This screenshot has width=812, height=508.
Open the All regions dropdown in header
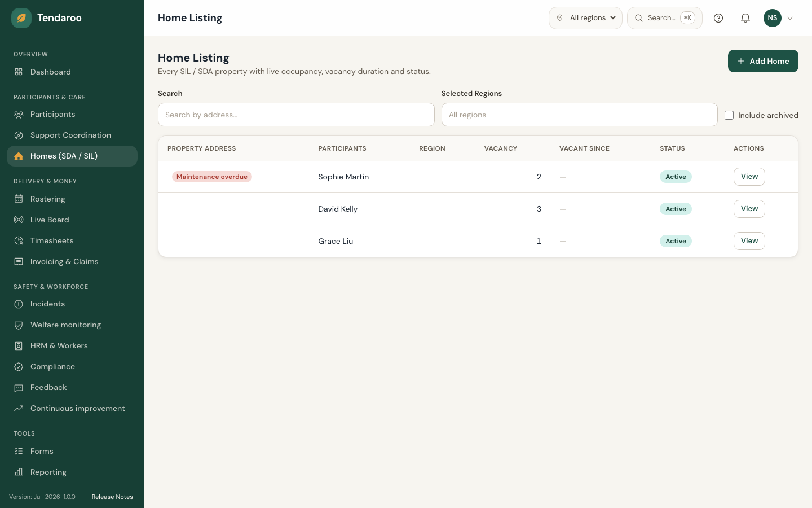(x=585, y=18)
